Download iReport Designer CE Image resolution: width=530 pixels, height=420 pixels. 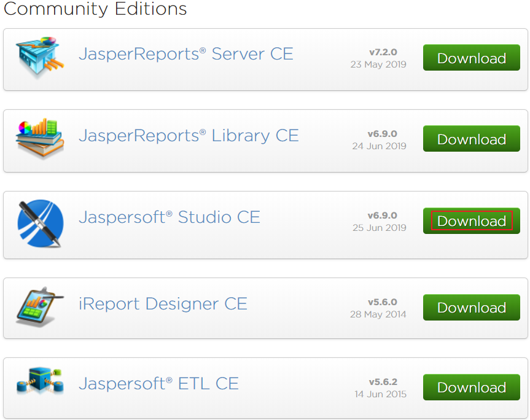(x=471, y=308)
